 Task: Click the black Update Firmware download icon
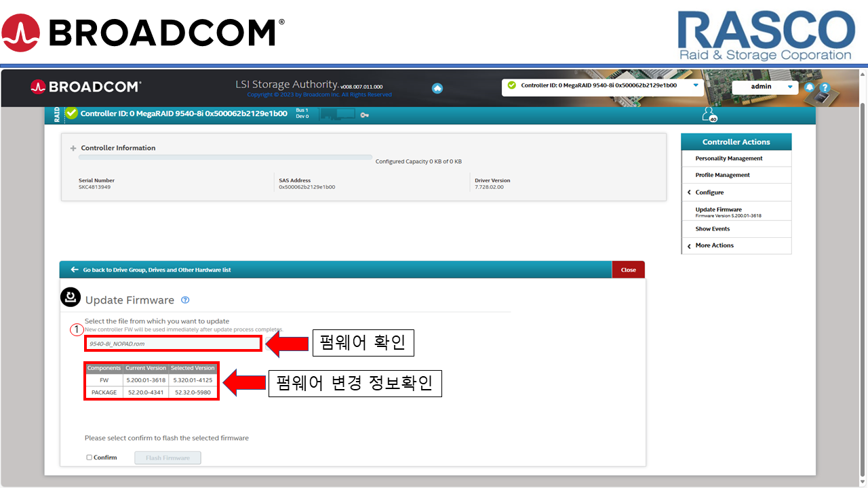tap(71, 298)
